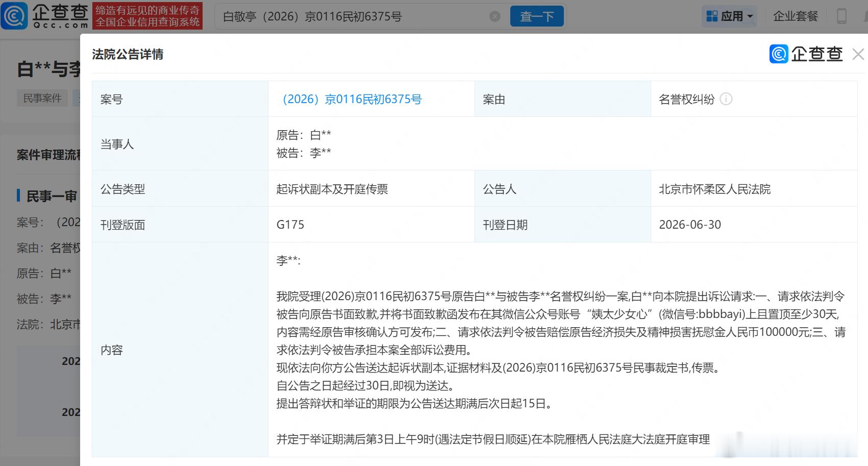
Task: Click the 企查查 logo in dialog header
Action: coord(806,54)
